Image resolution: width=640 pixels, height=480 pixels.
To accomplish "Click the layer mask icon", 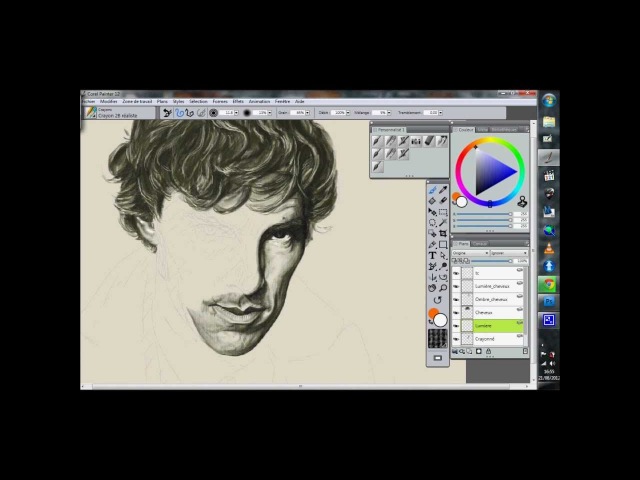I will click(x=479, y=351).
